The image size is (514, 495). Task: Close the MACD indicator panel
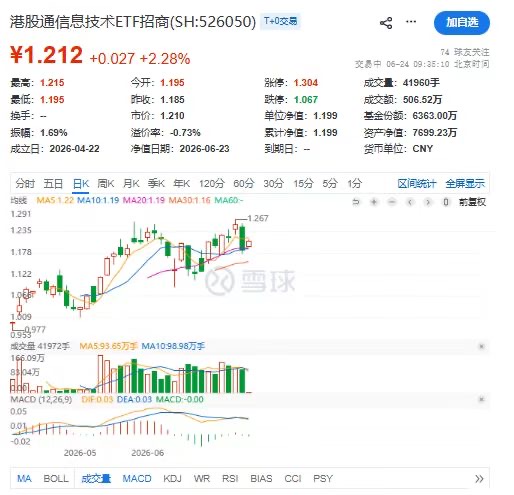pyautogui.click(x=481, y=399)
